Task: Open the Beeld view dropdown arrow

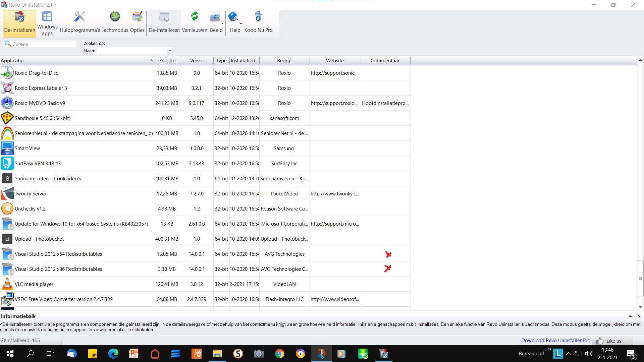Action: pyautogui.click(x=222, y=23)
